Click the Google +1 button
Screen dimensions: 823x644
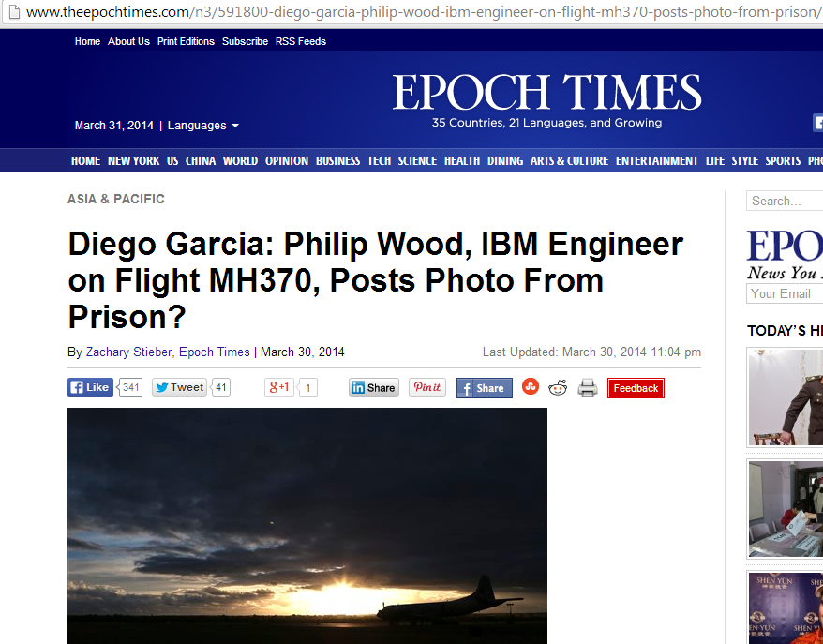tap(279, 387)
